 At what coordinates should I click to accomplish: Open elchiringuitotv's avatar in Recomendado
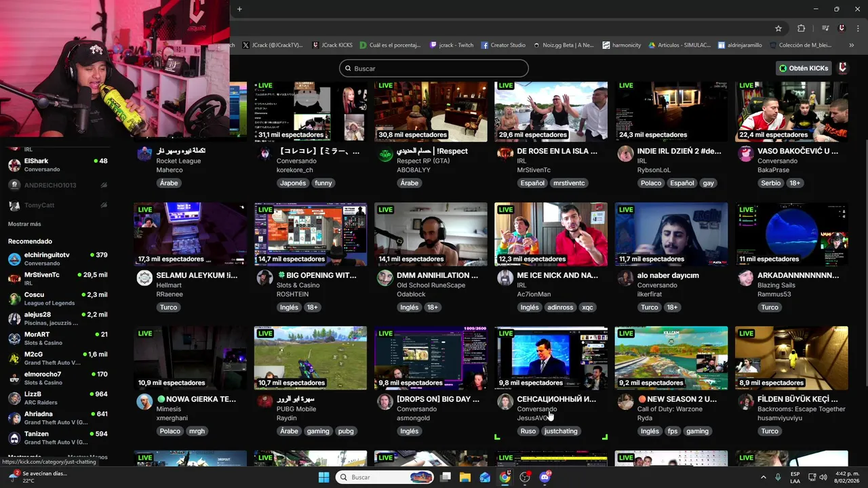tap(14, 259)
